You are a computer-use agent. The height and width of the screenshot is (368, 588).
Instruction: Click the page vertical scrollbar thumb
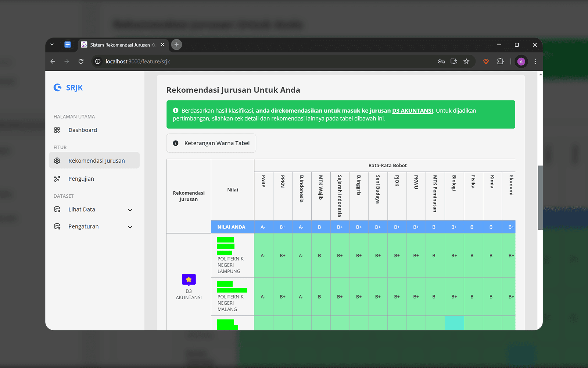point(540,198)
